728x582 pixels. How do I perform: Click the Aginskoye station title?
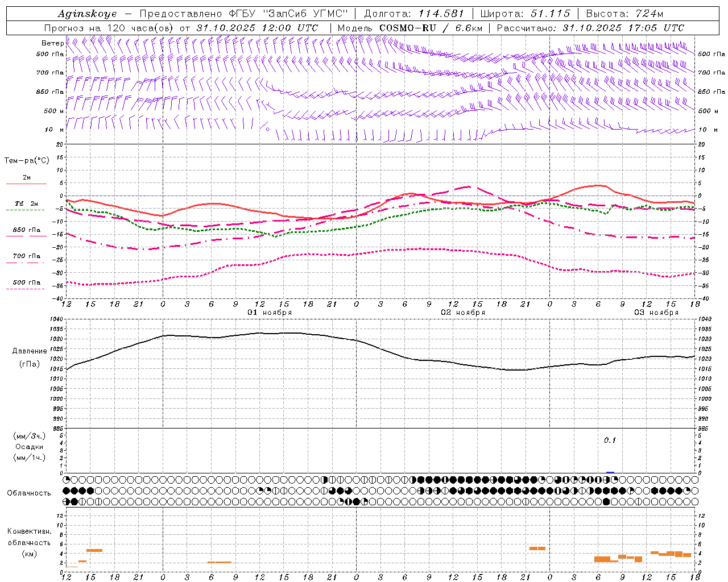[x=88, y=14]
